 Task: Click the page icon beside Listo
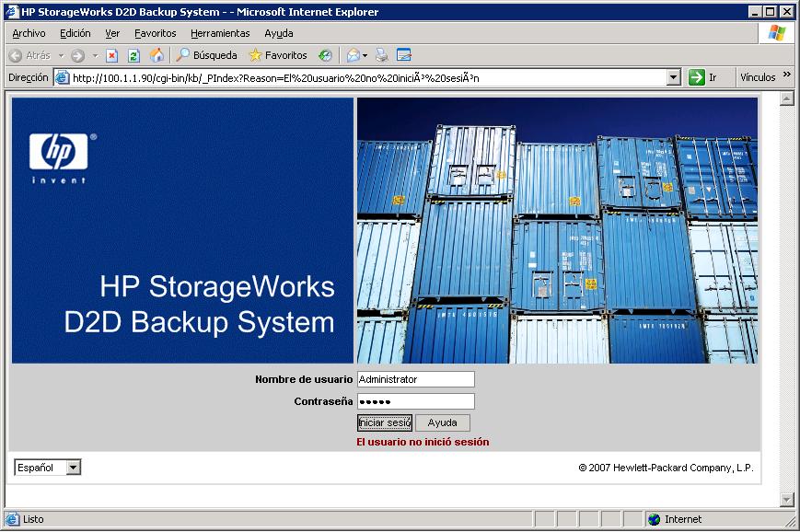(x=12, y=519)
